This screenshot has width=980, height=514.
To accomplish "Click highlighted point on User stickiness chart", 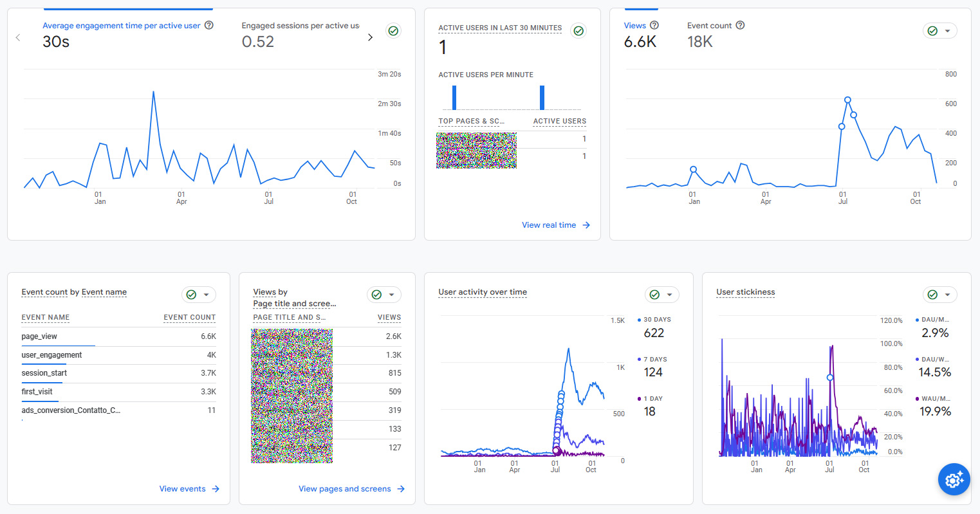I will (x=830, y=378).
